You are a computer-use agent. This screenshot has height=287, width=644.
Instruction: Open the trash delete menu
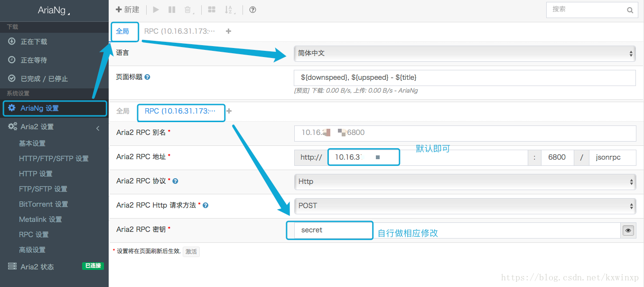189,10
